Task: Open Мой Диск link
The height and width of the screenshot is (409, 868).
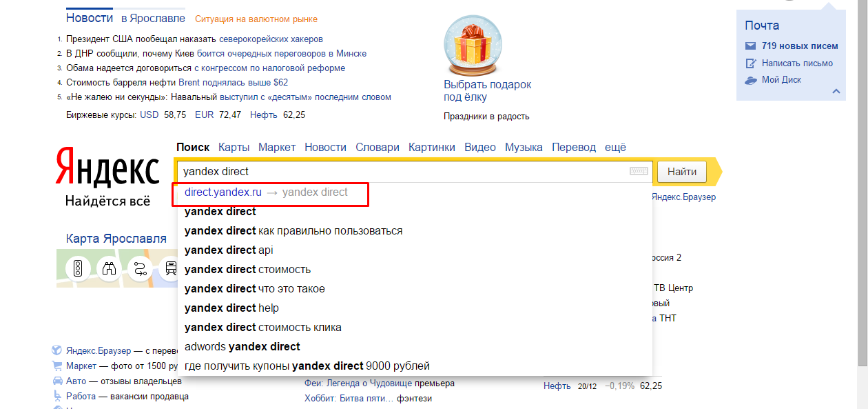Action: (781, 80)
